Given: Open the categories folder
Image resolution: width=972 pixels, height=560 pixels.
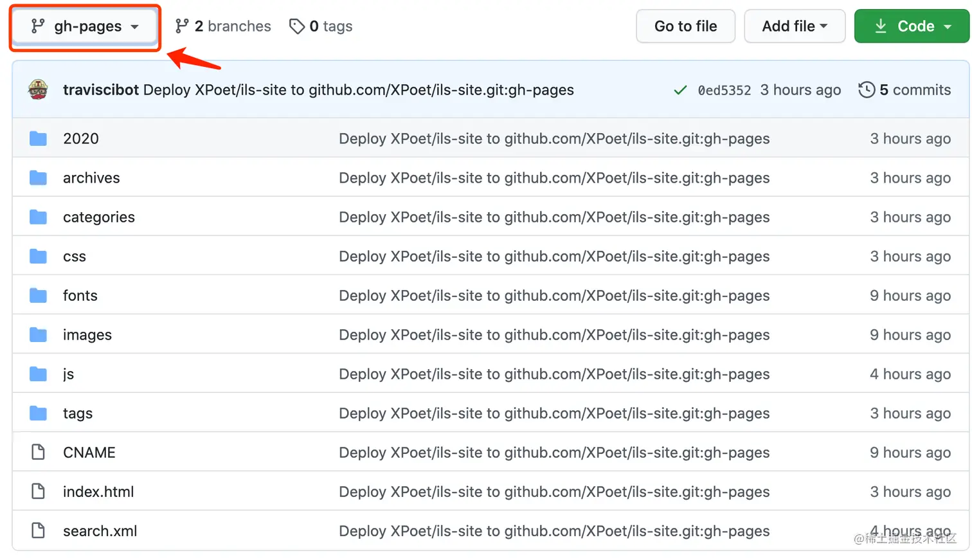Looking at the screenshot, I should pos(99,217).
